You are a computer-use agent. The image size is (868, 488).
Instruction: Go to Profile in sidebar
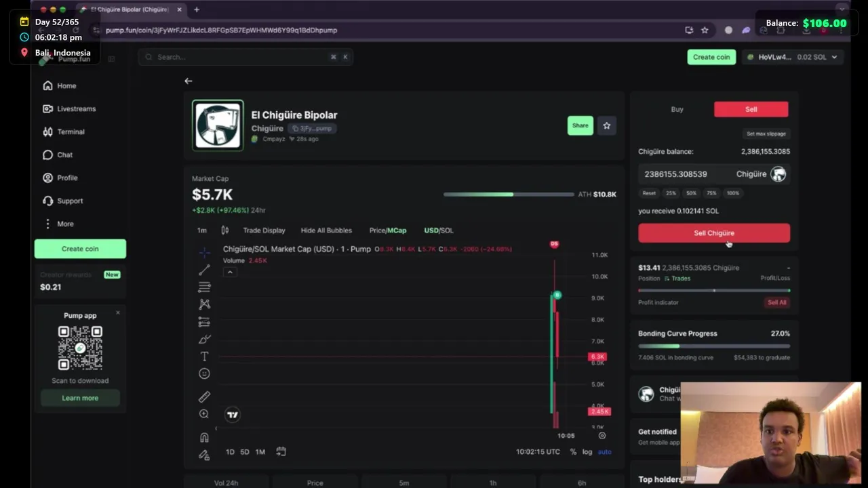(60, 178)
